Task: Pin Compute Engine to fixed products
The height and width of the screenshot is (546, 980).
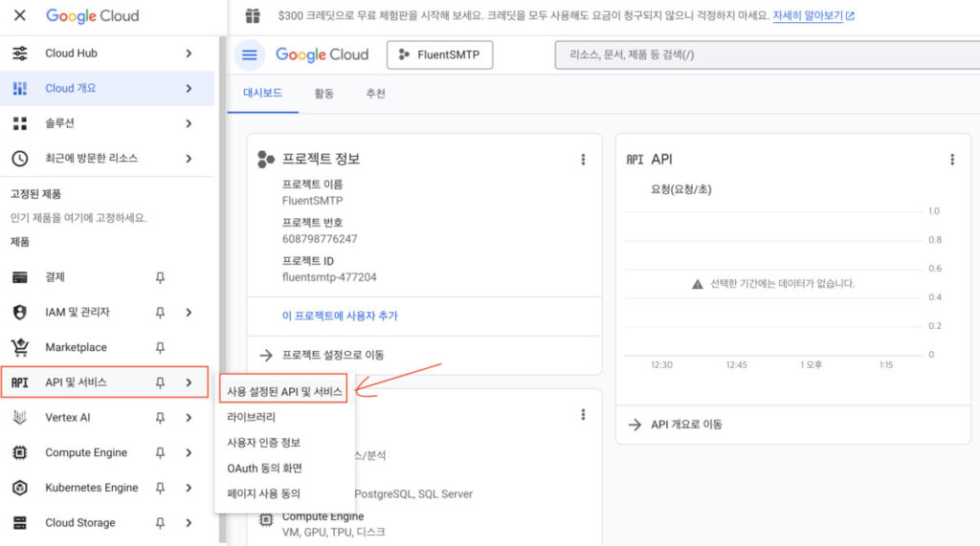Action: click(x=160, y=452)
